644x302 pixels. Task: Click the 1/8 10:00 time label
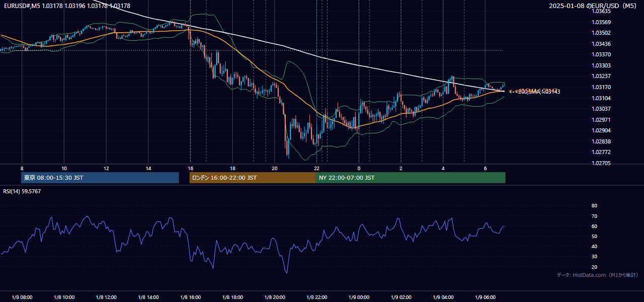[x=64, y=297]
